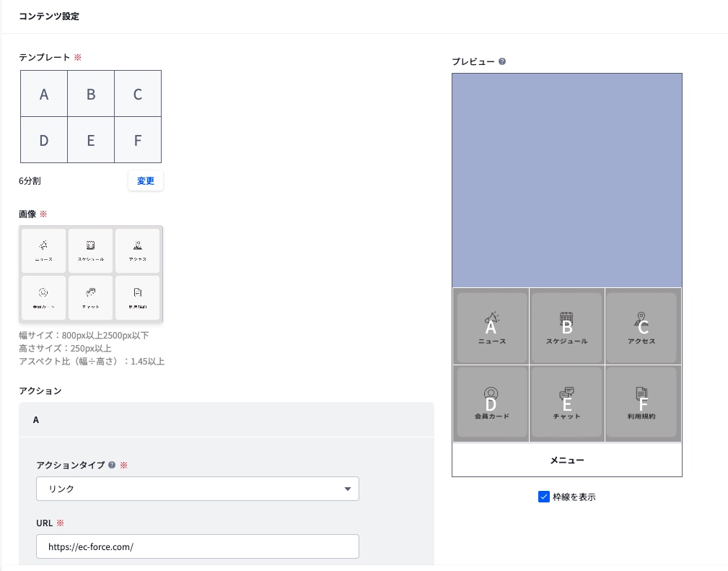Click the ニュース megaphone icon in preview

tap(491, 318)
